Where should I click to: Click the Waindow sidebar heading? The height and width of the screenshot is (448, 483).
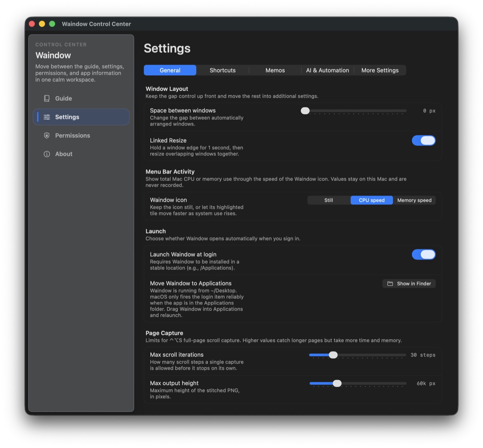pos(53,55)
